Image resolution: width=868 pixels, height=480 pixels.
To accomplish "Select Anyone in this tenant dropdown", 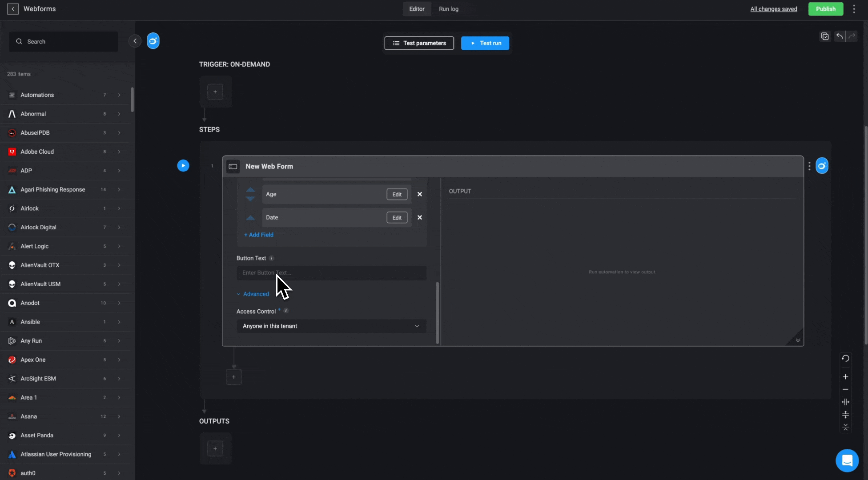I will 330,326.
